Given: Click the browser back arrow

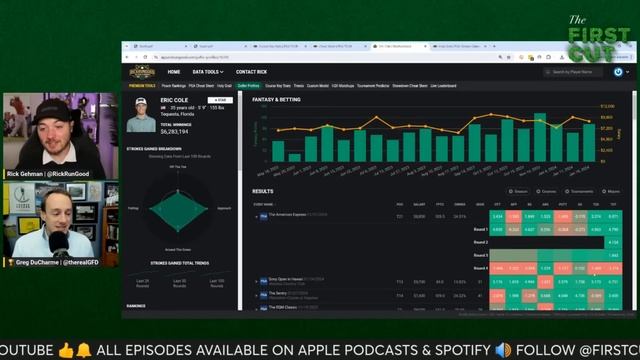Looking at the screenshot, I should [127, 58].
